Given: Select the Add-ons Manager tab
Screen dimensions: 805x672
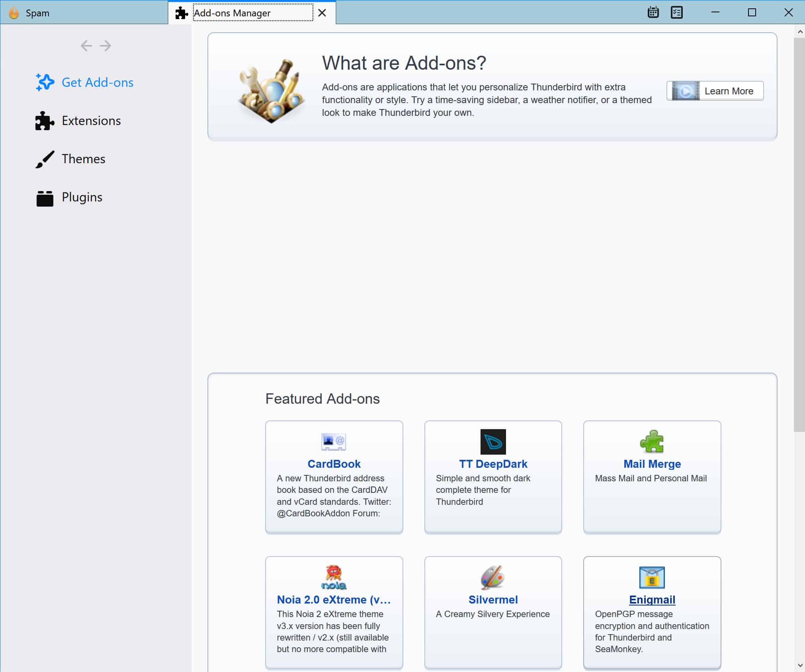Looking at the screenshot, I should pyautogui.click(x=252, y=13).
